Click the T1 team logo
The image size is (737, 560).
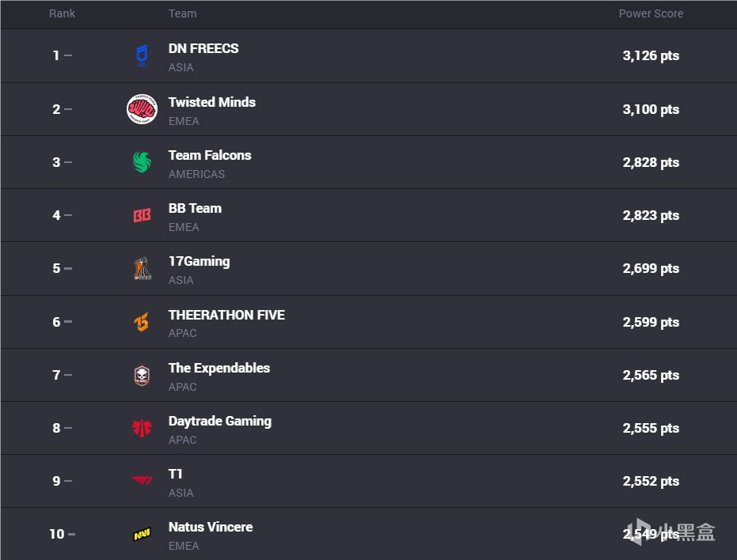click(x=142, y=481)
